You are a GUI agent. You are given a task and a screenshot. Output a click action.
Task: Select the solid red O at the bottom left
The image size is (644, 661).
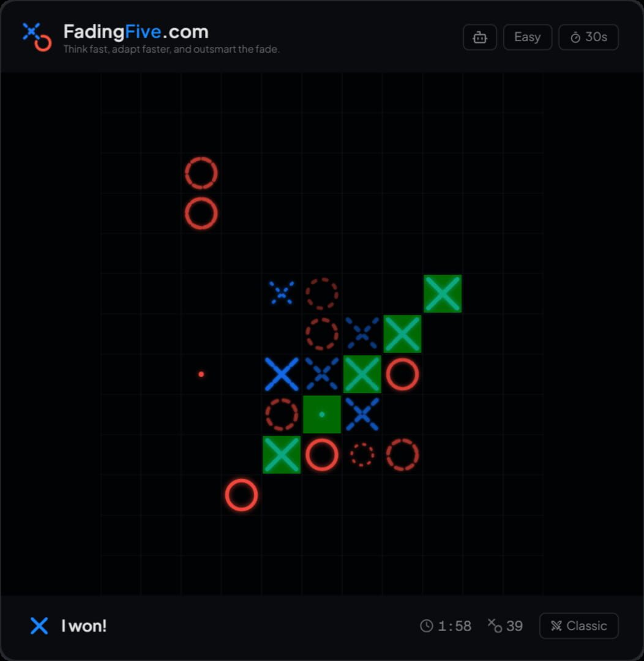(x=240, y=495)
